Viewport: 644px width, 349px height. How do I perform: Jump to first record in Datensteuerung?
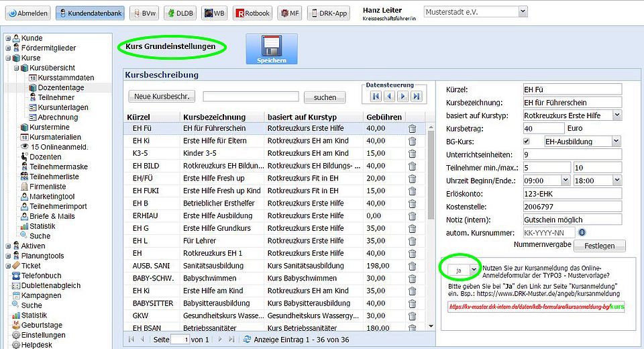point(375,97)
